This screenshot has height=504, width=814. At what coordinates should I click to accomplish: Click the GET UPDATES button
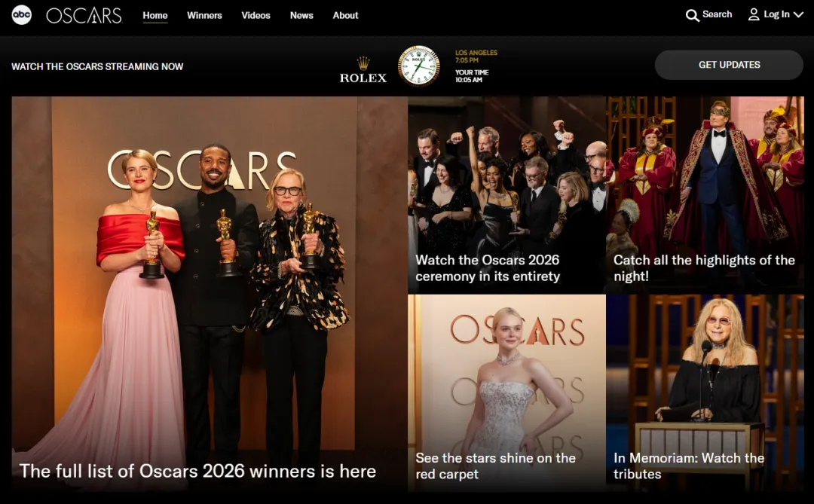click(729, 65)
